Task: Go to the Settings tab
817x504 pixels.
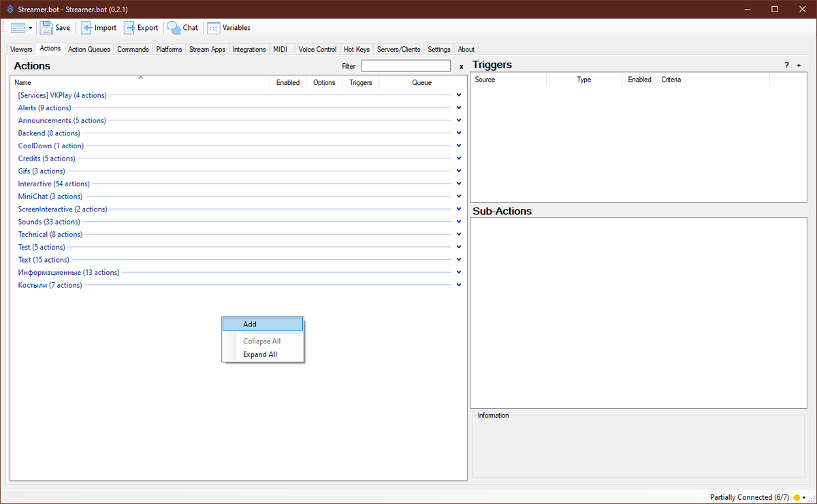Action: click(439, 50)
